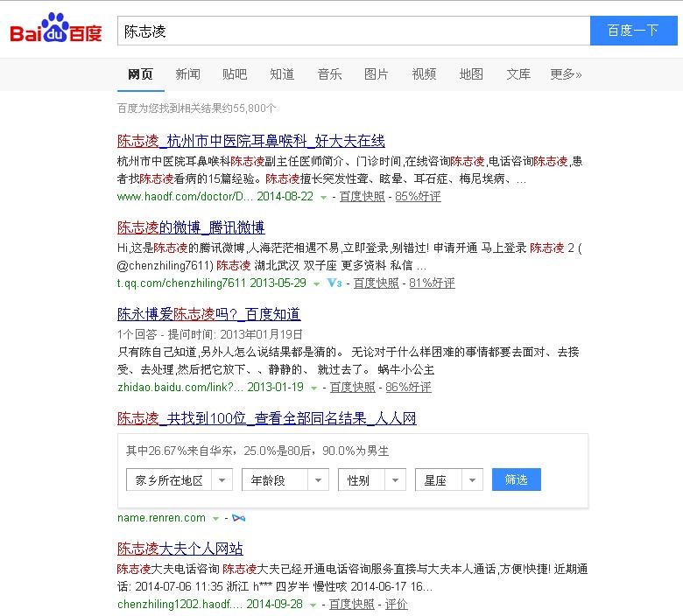Screen dimensions: 683x616
Task: Open the 星座 dropdown
Action: click(x=449, y=479)
